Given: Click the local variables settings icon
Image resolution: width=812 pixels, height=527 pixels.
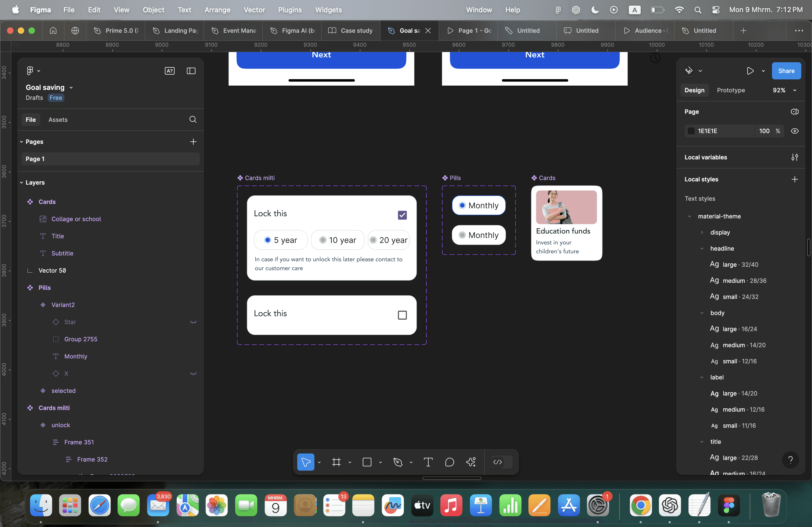Looking at the screenshot, I should pos(794,157).
